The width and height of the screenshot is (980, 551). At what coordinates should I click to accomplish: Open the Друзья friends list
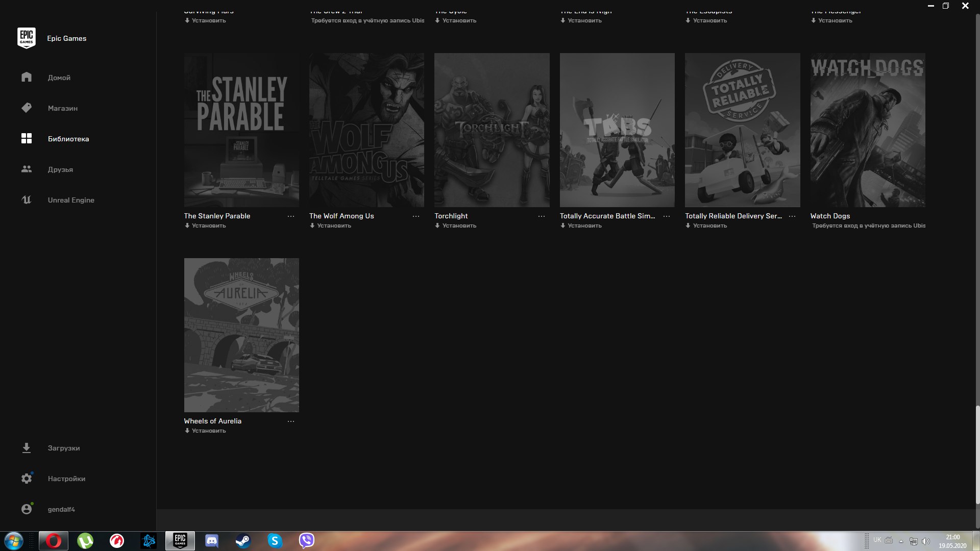click(60, 169)
